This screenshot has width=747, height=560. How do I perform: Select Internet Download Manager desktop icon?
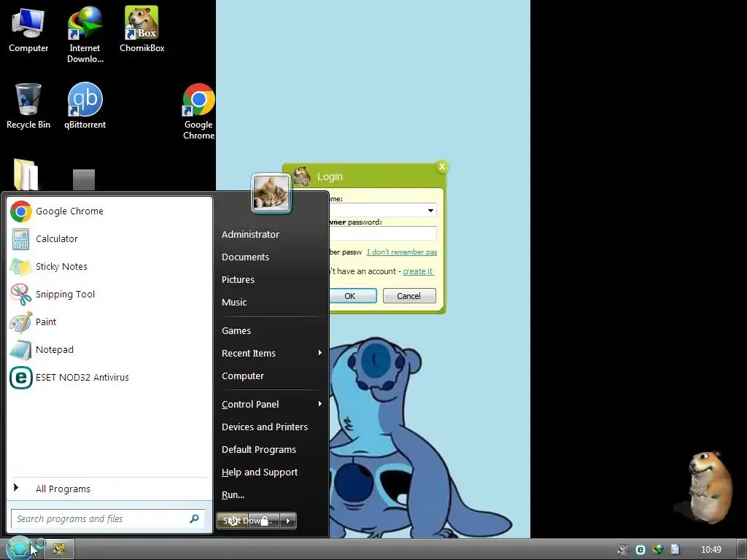point(85,34)
